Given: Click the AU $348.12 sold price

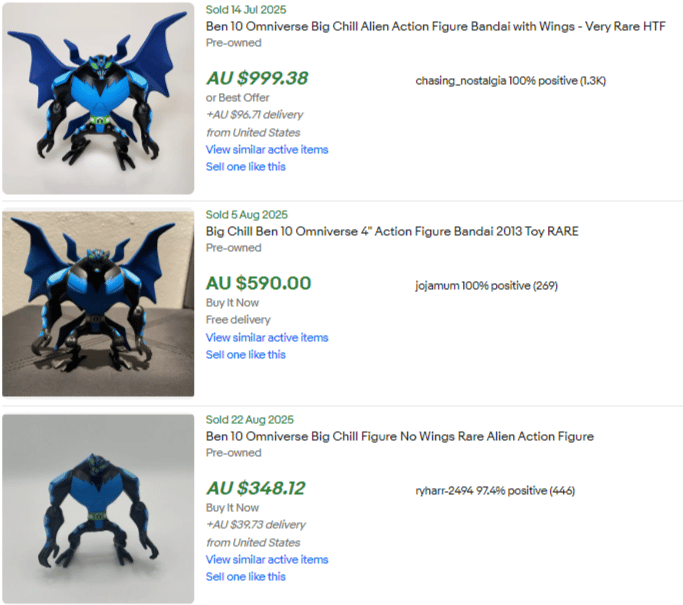Looking at the screenshot, I should pyautogui.click(x=256, y=488).
